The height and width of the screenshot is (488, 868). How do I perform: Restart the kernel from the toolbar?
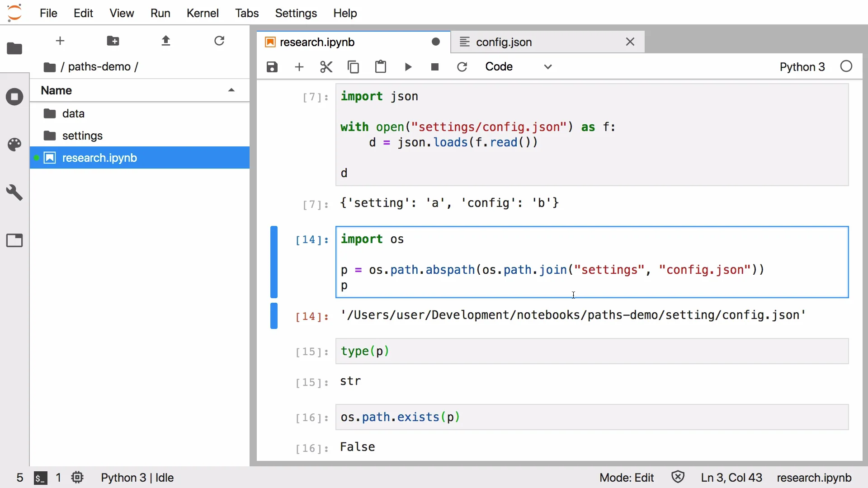click(x=462, y=67)
